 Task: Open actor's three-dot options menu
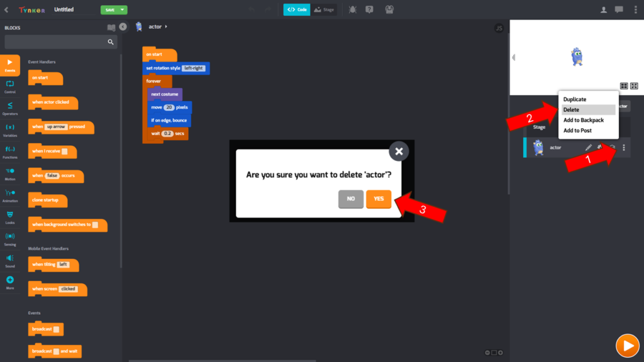click(624, 148)
